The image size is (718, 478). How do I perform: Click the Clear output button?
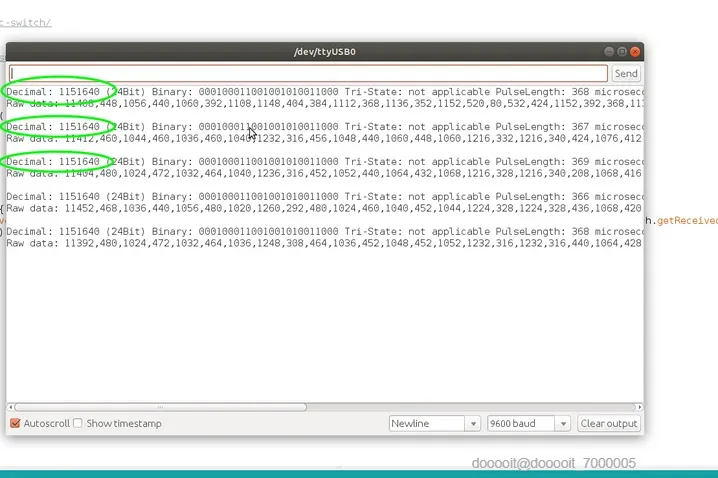pyautogui.click(x=609, y=424)
